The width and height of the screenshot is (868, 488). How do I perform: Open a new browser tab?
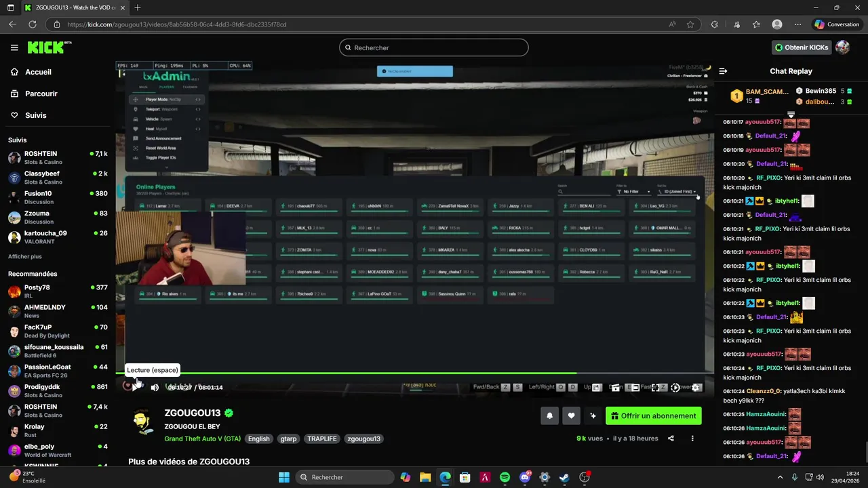tap(138, 7)
